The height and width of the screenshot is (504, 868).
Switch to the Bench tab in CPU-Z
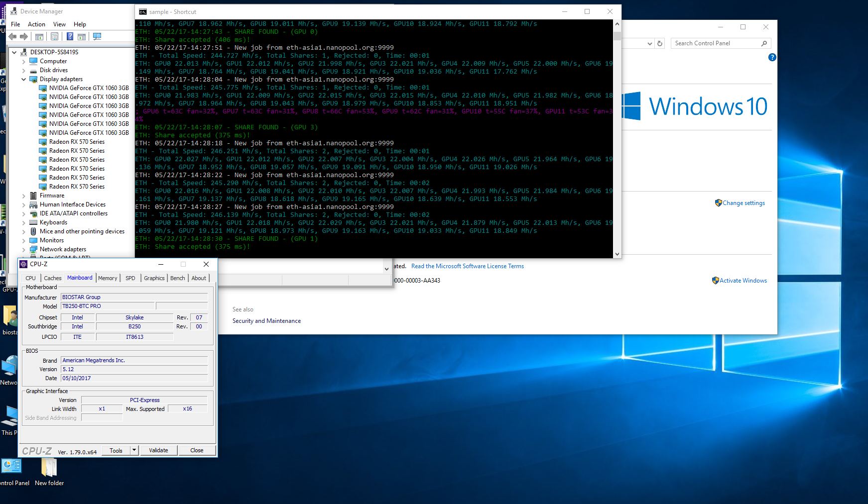coord(178,278)
